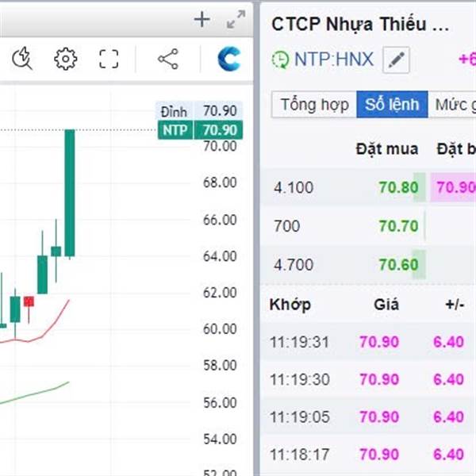Click the +/- column header
The height and width of the screenshot is (476, 476).
point(455,305)
